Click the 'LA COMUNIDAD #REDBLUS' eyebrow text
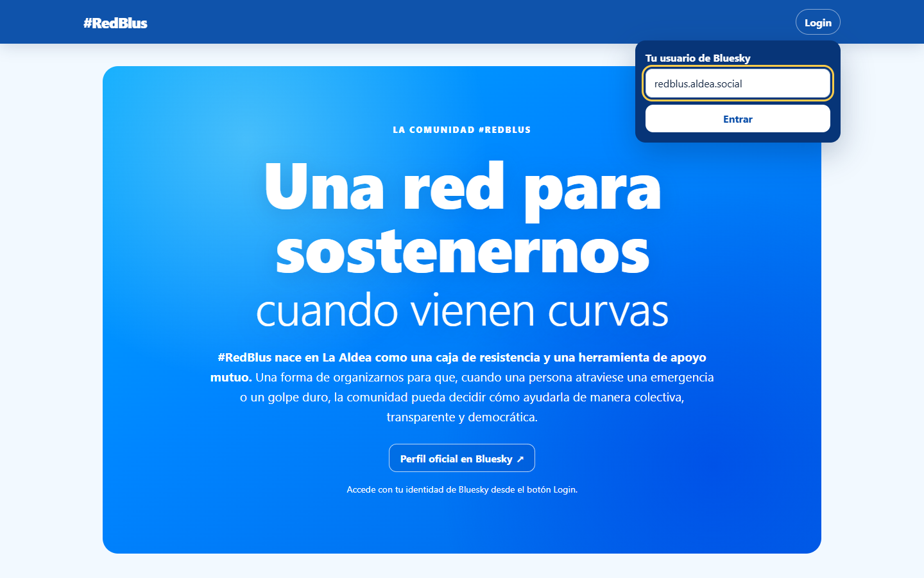The height and width of the screenshot is (578, 924). coord(462,130)
